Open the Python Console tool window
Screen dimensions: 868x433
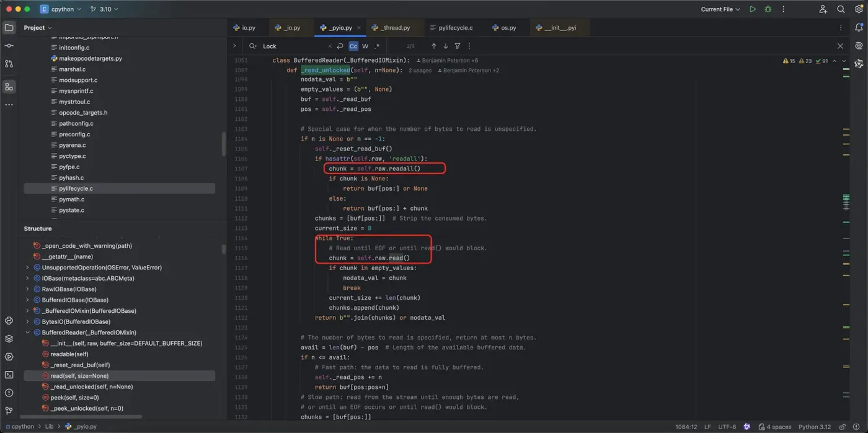tap(9, 321)
